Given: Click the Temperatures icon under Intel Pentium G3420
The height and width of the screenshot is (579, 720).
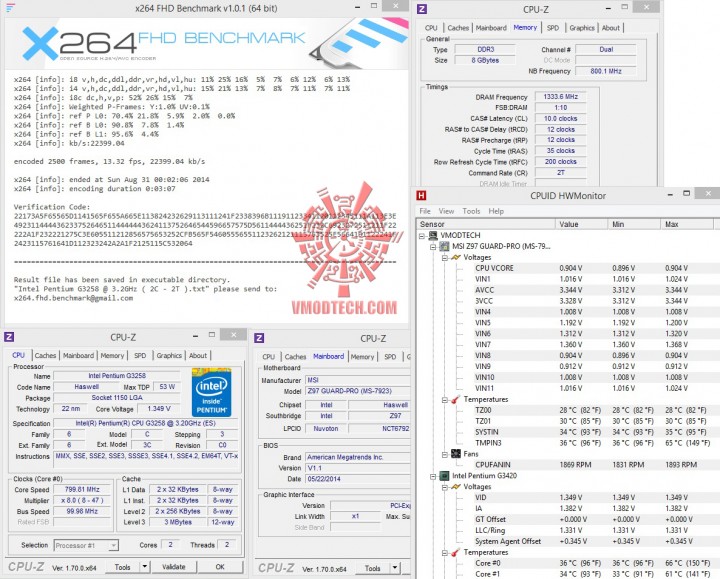Looking at the screenshot, I should pyautogui.click(x=456, y=552).
